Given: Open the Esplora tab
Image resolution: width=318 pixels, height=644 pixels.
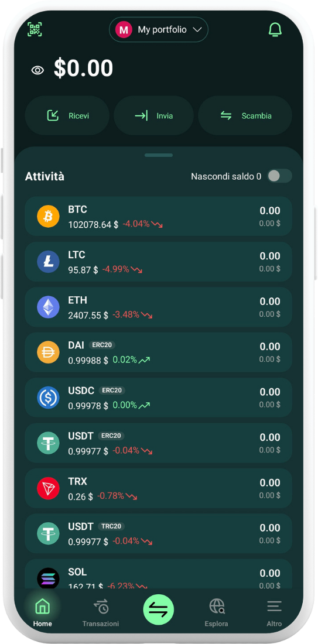Looking at the screenshot, I should 217,613.
